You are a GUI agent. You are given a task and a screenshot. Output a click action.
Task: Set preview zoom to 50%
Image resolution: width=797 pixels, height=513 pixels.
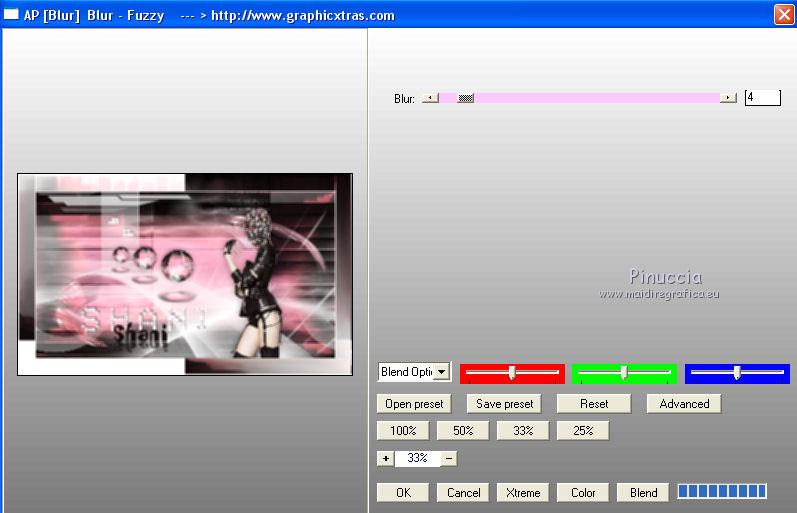click(463, 431)
